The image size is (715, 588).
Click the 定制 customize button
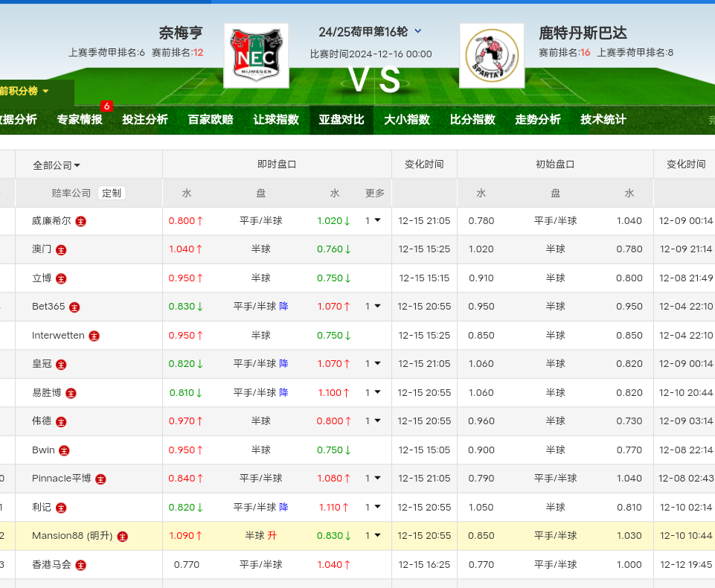click(x=112, y=194)
